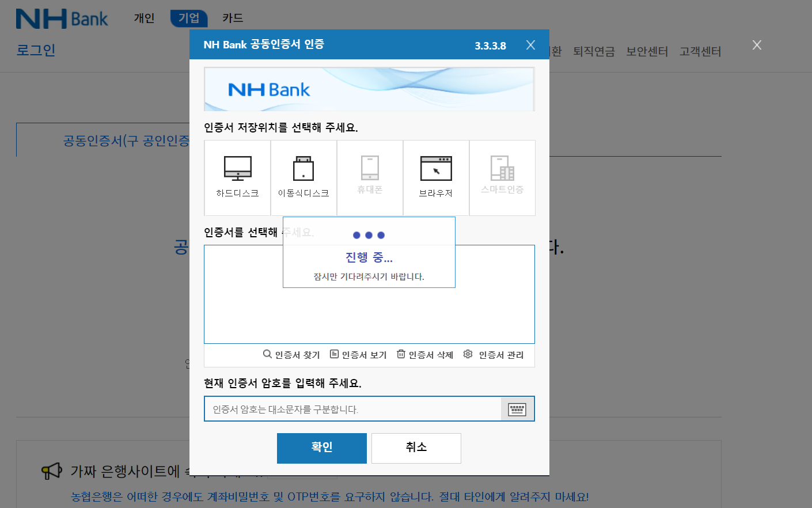The image size is (812, 508).
Task: Select the 브라우저 storage location
Action: [x=436, y=178]
